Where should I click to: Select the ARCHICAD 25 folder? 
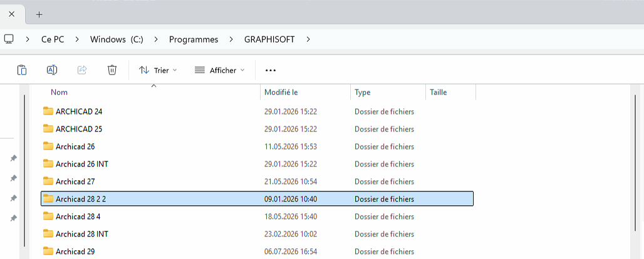pos(257,129)
